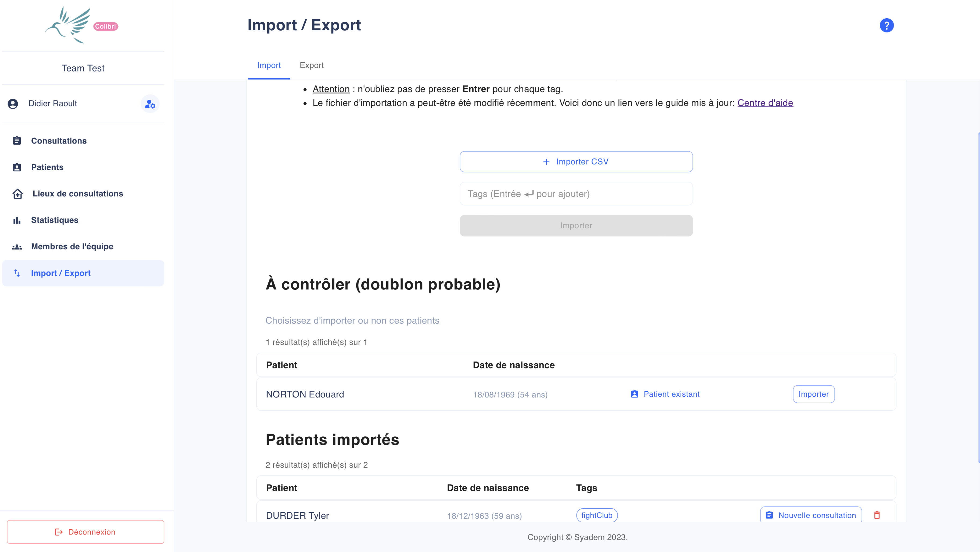Open the Centre d'aide link
Image resolution: width=980 pixels, height=552 pixels.
[765, 103]
